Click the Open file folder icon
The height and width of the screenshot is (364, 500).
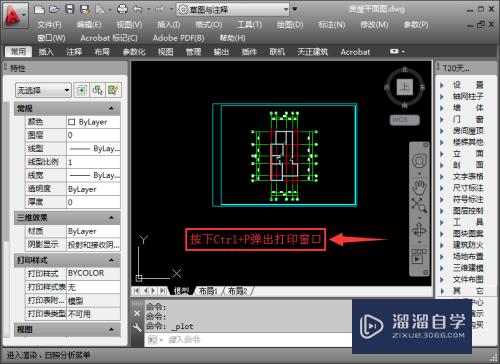tap(54, 9)
